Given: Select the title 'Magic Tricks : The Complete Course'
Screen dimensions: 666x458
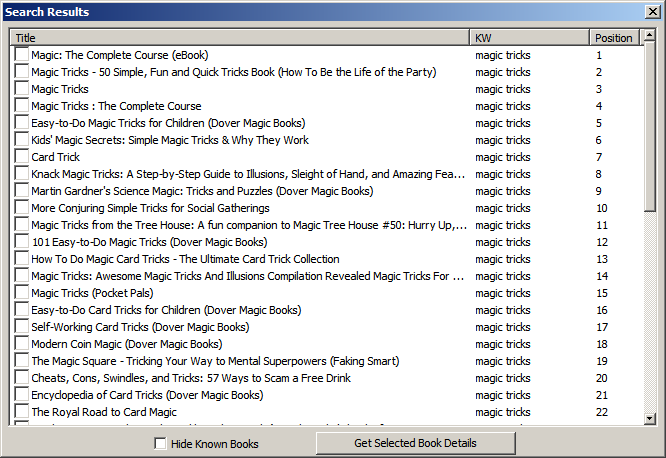Looking at the screenshot, I should click(116, 106).
